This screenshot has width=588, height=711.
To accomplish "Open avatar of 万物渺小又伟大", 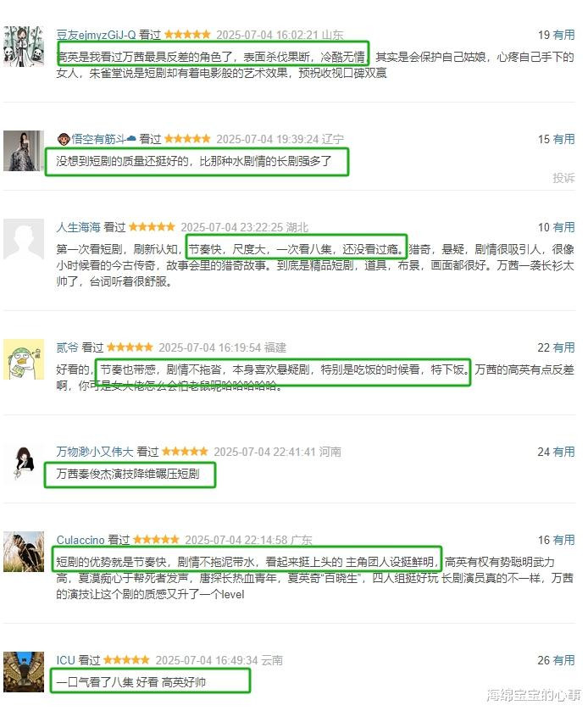I will pyautogui.click(x=24, y=464).
